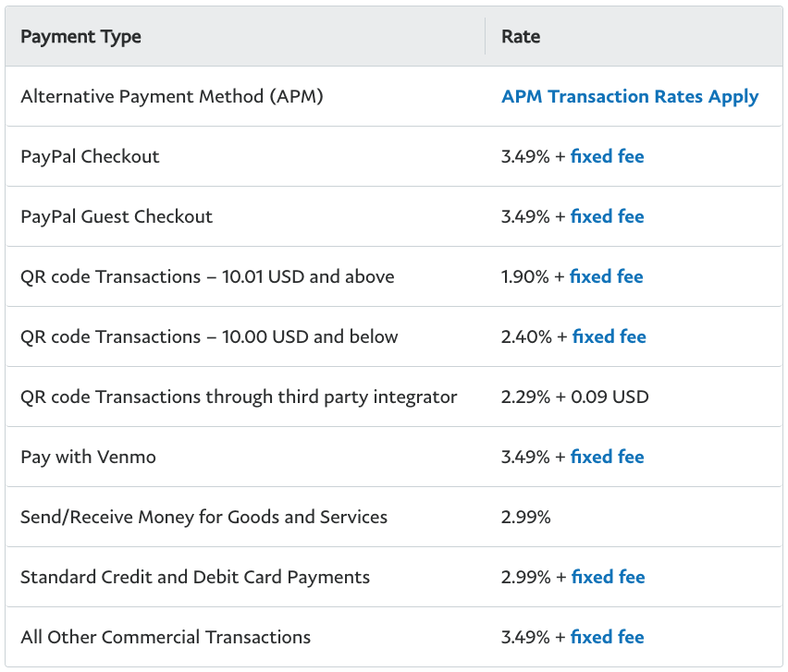Click the 2.99% rate for Send/Receive Money

tap(526, 517)
